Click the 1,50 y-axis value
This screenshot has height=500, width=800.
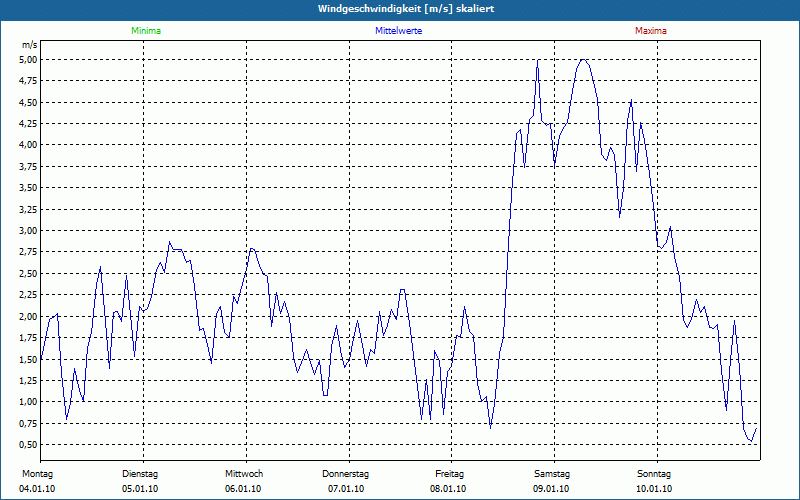(29, 359)
